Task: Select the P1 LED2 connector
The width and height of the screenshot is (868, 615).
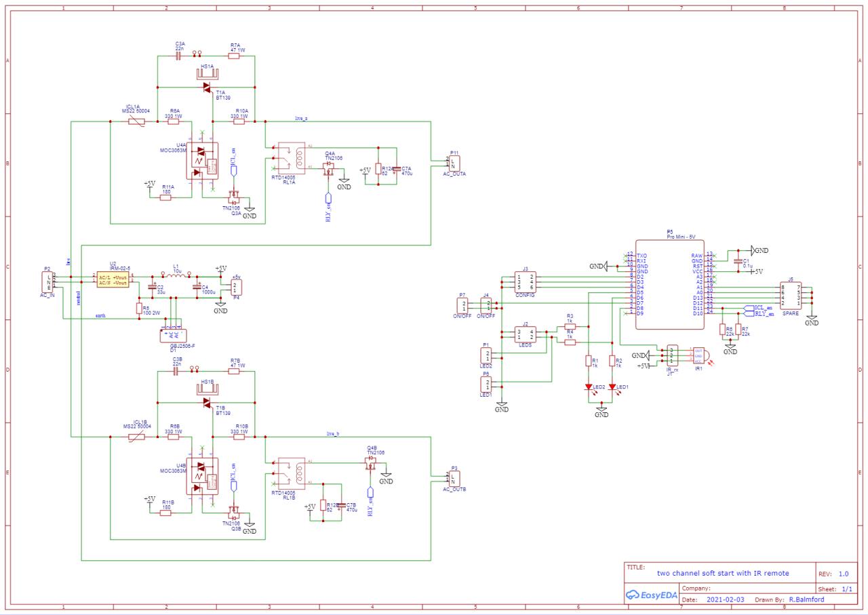Action: point(486,355)
